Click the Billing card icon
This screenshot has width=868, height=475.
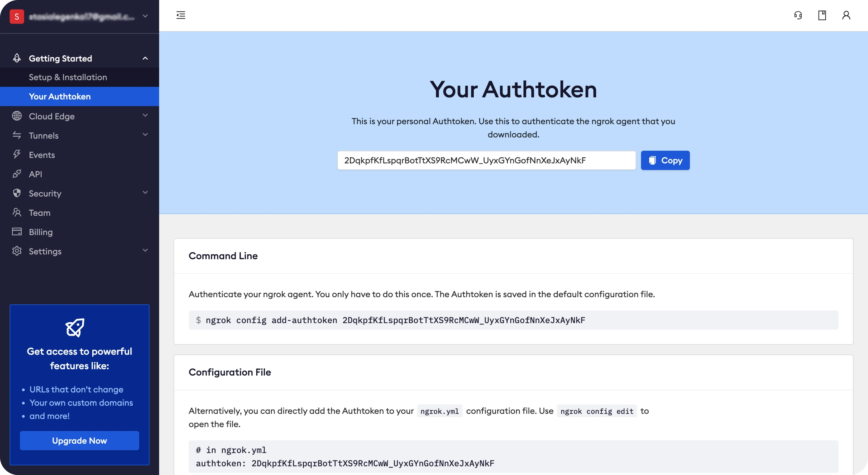(x=17, y=232)
